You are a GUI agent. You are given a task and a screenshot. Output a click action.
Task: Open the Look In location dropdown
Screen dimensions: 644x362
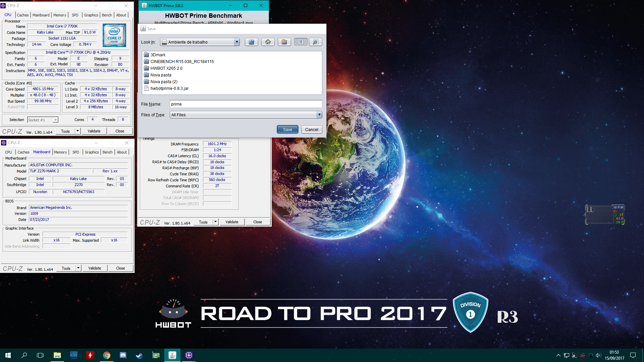click(200, 42)
